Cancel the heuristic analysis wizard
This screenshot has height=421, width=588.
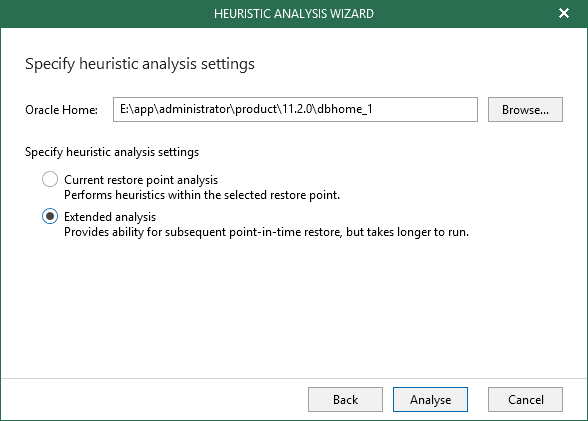click(525, 400)
